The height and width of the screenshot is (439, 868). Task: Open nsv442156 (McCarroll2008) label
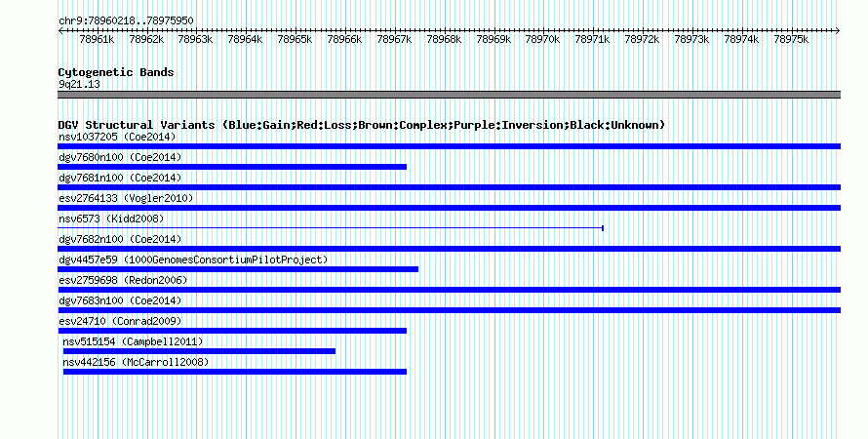[136, 362]
